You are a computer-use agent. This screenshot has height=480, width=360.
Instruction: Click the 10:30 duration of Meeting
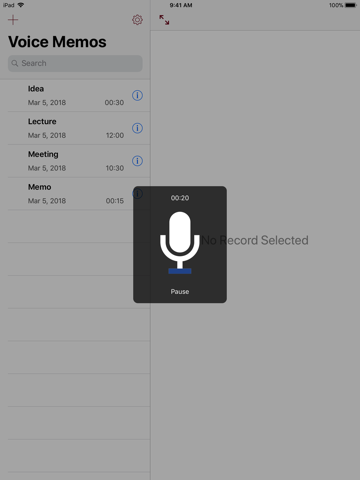click(x=115, y=168)
